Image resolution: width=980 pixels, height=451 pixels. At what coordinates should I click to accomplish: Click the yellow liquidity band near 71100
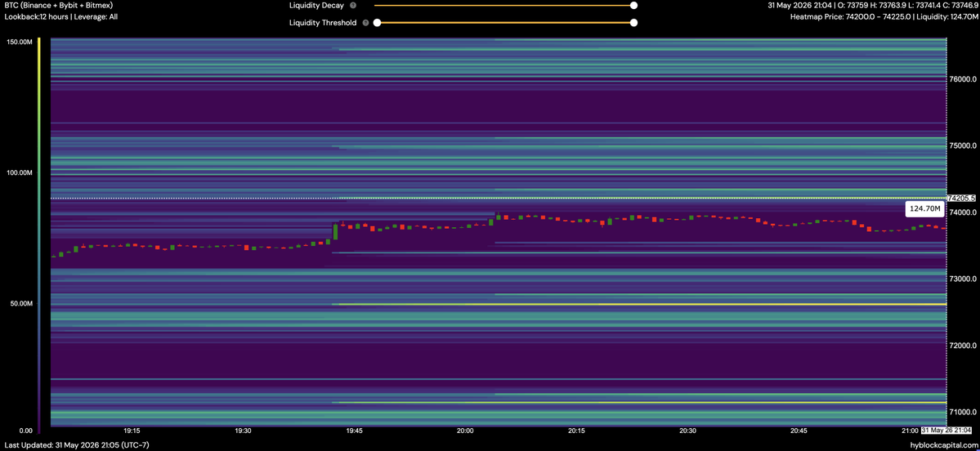pos(642,402)
